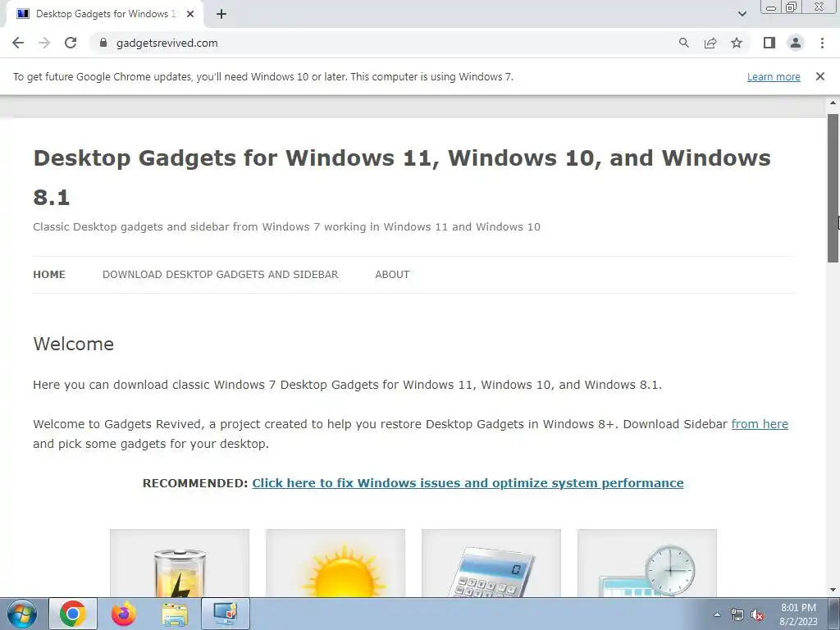The width and height of the screenshot is (840, 630).
Task: Click the scrollbar up arrow
Action: (833, 103)
